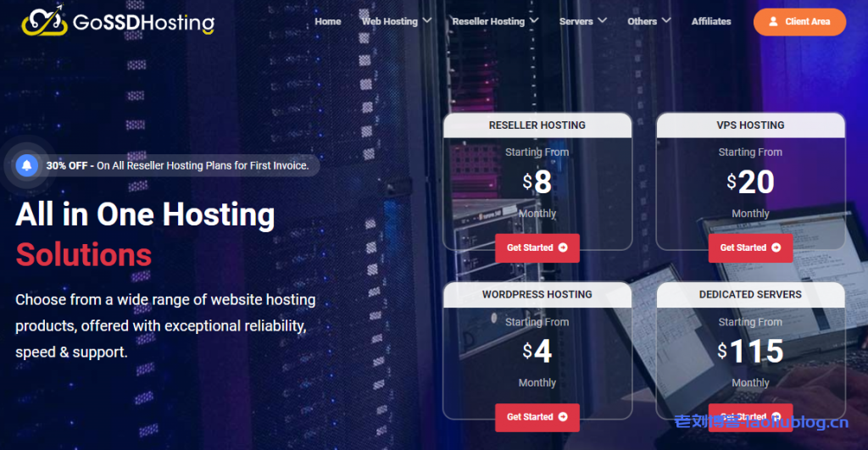Image resolution: width=868 pixels, height=450 pixels.
Task: Get started with Dedicated Servers plan
Action: click(x=750, y=416)
